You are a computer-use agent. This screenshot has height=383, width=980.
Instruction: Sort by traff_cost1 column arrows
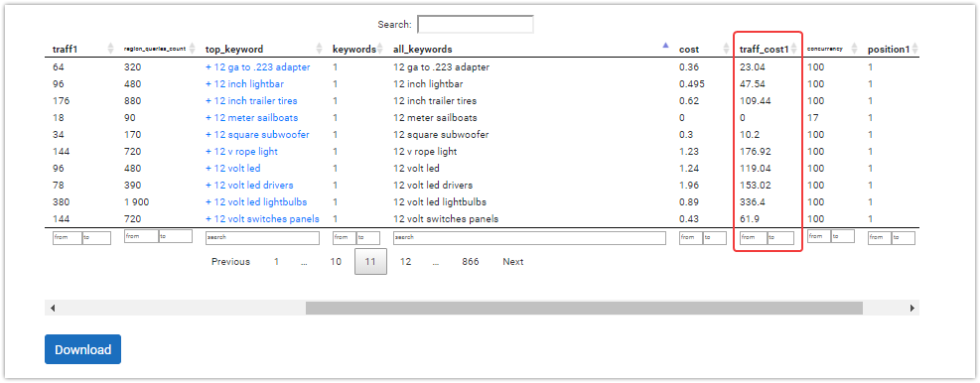(x=793, y=49)
